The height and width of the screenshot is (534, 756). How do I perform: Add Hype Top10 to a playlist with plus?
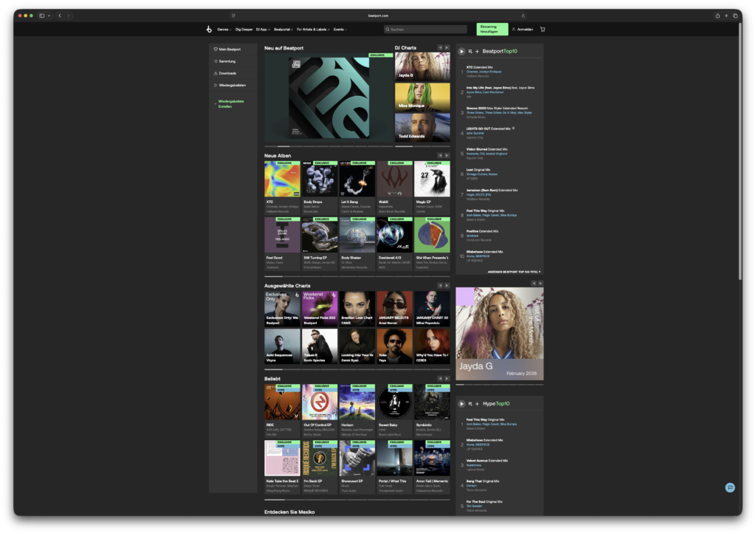(478, 404)
